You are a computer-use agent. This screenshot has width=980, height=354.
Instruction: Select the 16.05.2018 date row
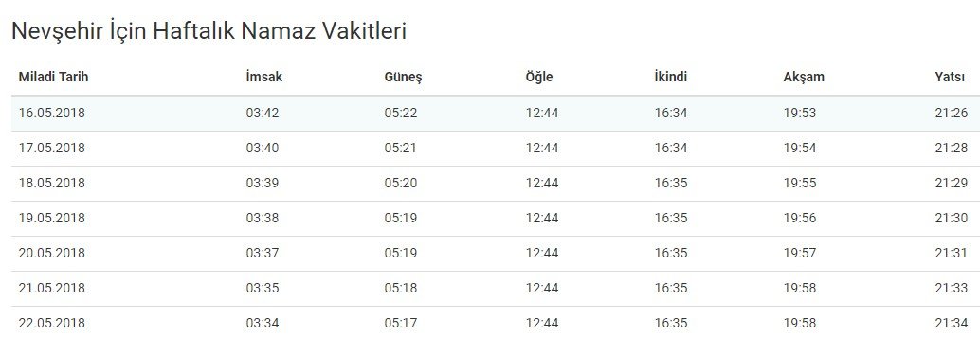496,113
